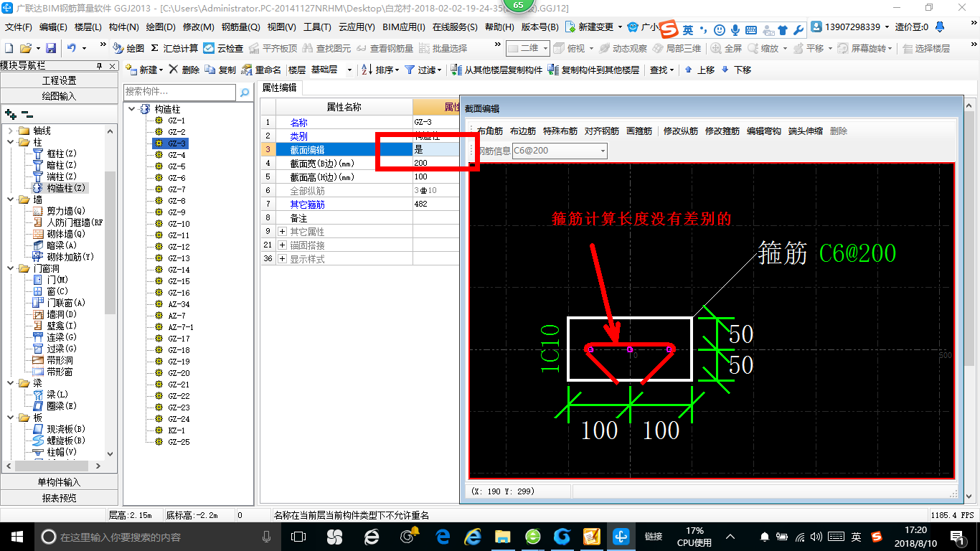Collapse the 门窗洞 folder node

click(x=10, y=268)
